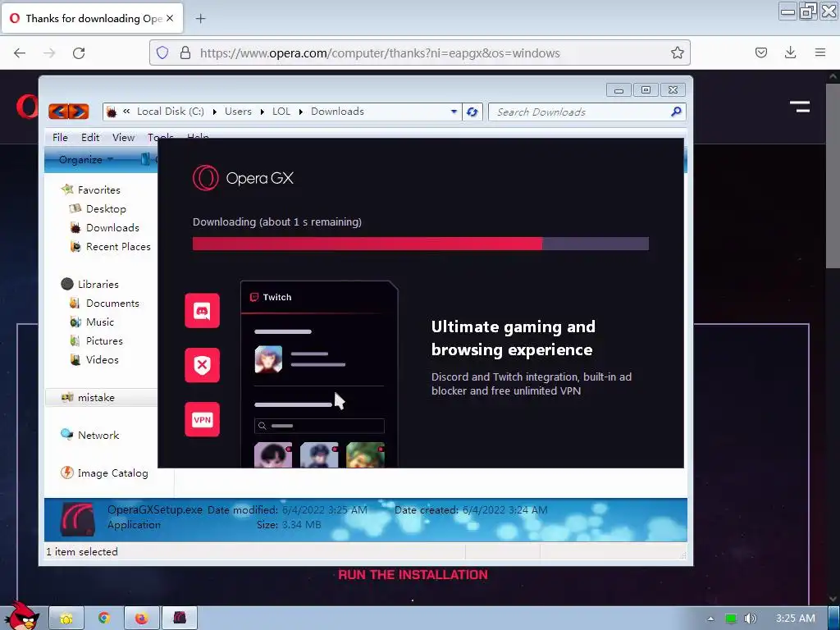
Task: Refresh the Downloads folder view
Action: pyautogui.click(x=472, y=112)
